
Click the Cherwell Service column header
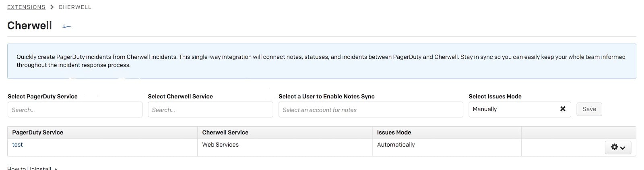tap(225, 133)
